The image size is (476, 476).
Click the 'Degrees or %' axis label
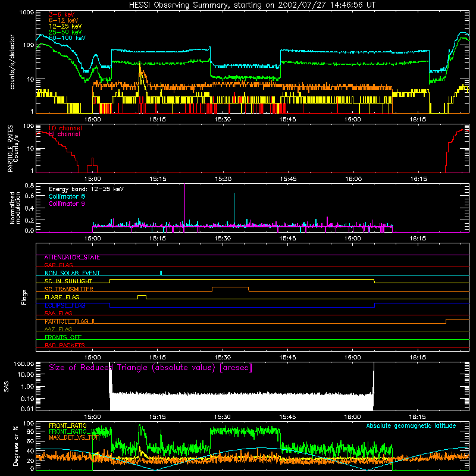click(x=15, y=446)
